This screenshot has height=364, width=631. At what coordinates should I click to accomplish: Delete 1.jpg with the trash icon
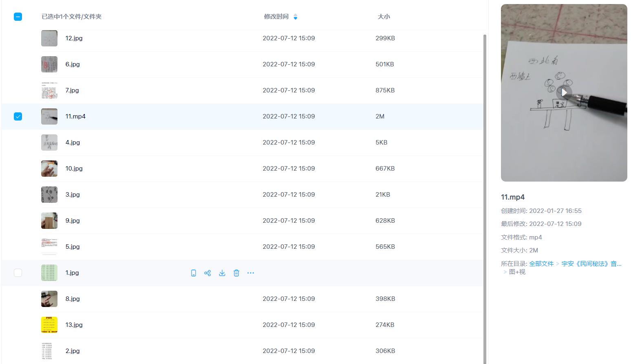pos(236,273)
